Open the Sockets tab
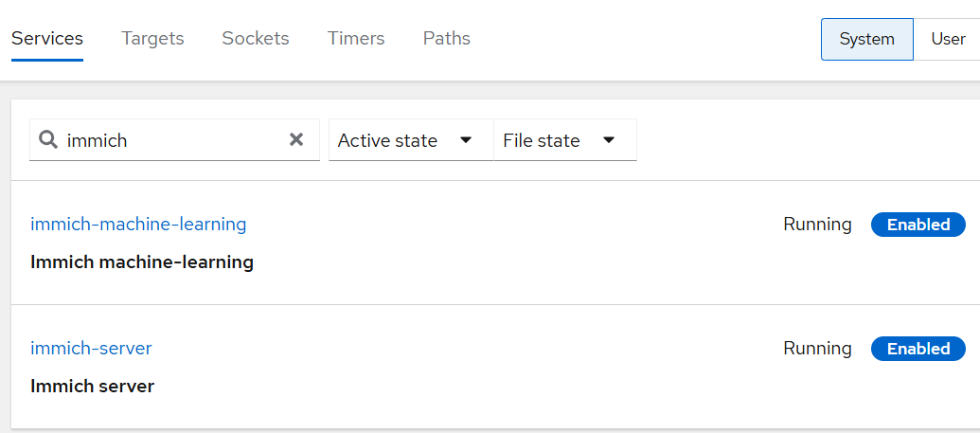This screenshot has width=980, height=433. (x=256, y=39)
